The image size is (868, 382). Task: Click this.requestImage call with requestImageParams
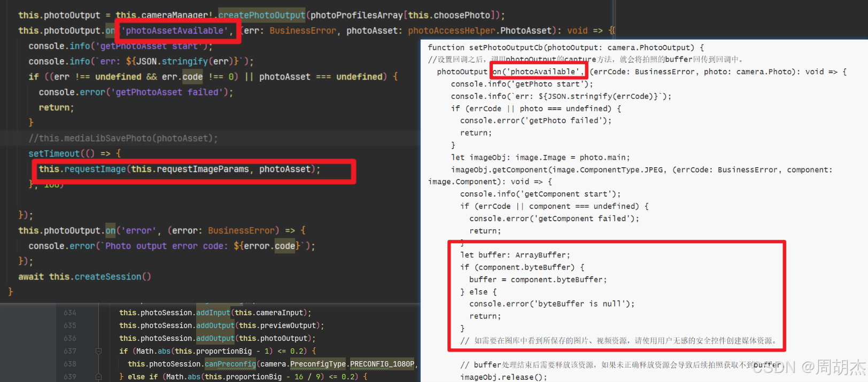coord(179,169)
